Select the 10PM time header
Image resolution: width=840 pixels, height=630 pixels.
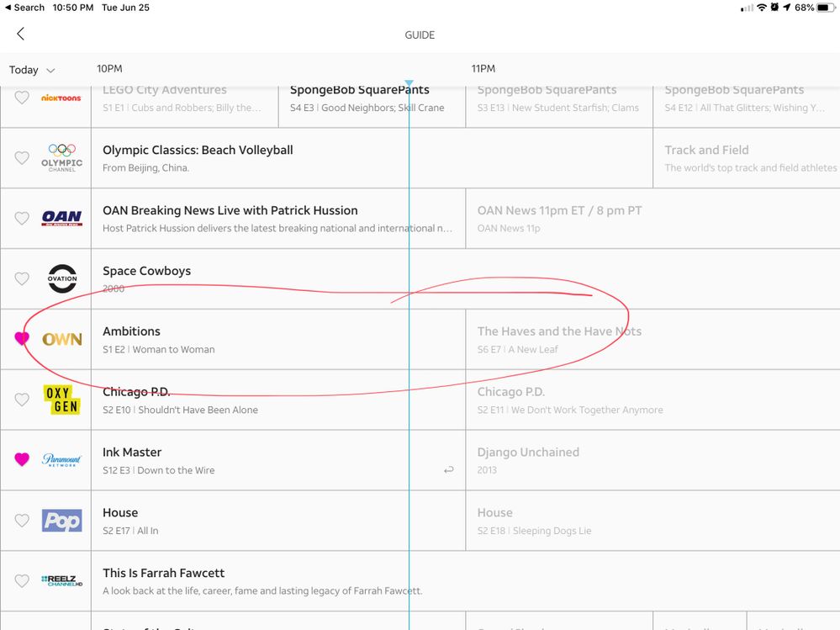click(109, 69)
